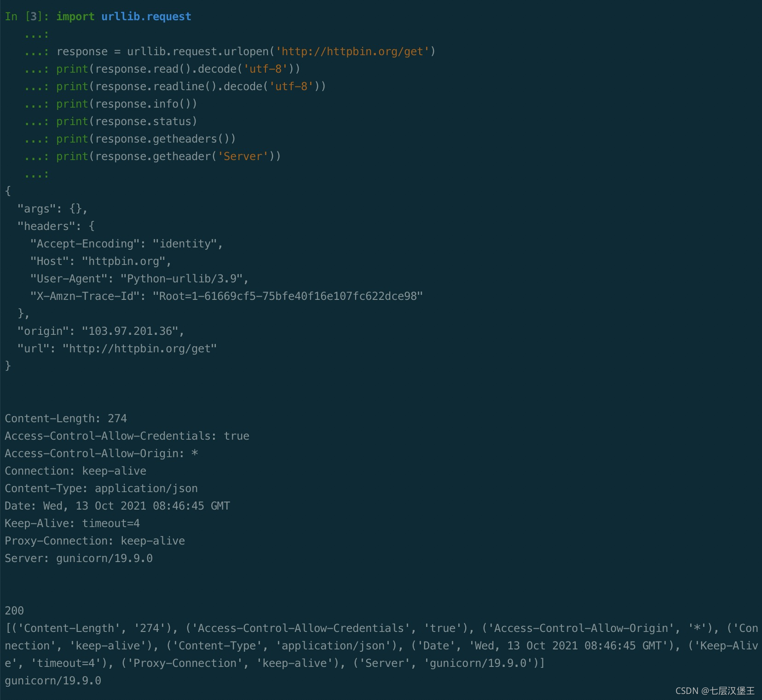Click the "headers": { output line
762x700 pixels.
click(56, 226)
